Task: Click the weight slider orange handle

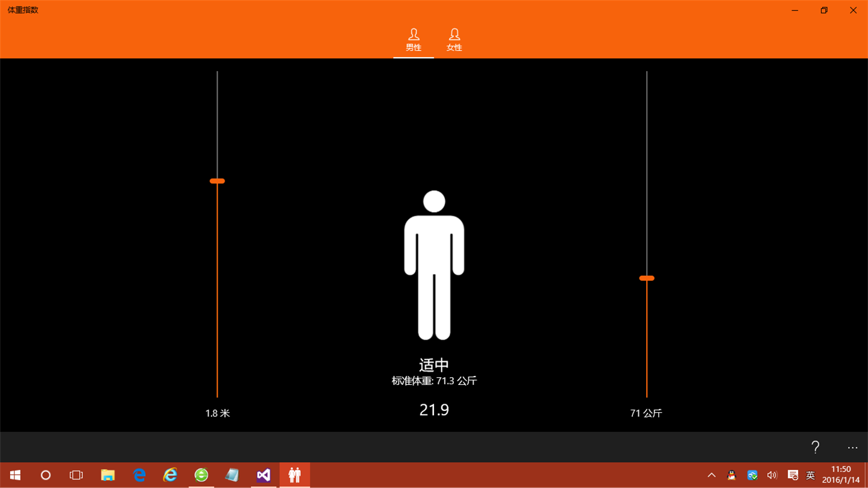Action: (647, 278)
